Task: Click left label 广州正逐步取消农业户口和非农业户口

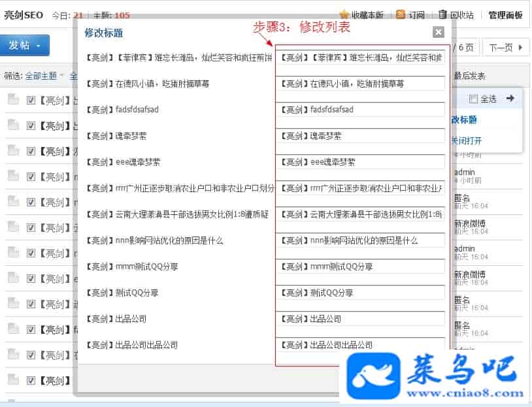Action: pos(180,188)
